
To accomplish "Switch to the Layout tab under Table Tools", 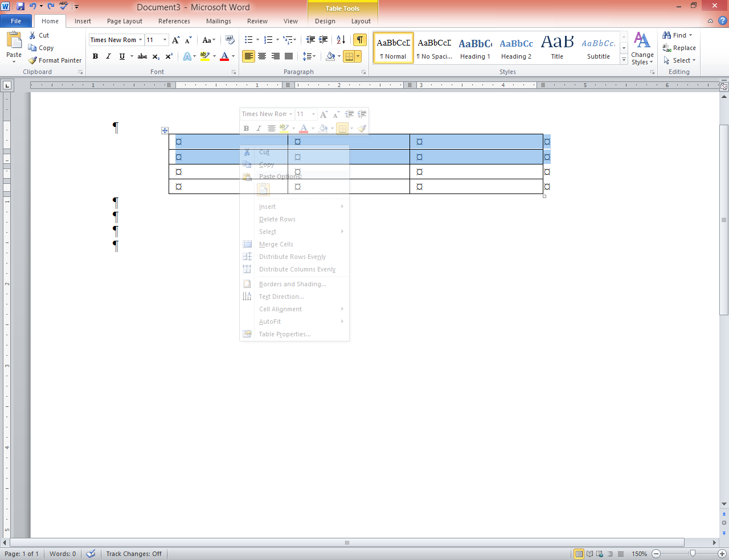I will pos(361,21).
